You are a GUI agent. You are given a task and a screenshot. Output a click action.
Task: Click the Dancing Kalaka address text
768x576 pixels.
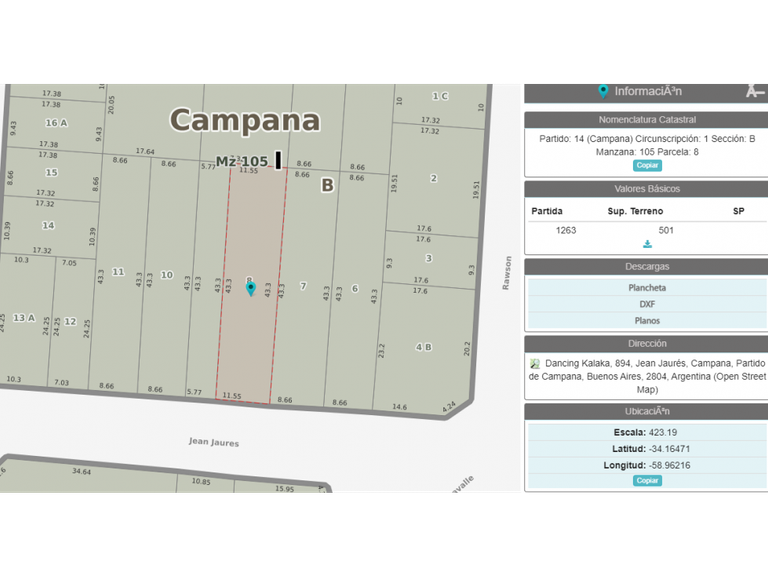pyautogui.click(x=647, y=377)
